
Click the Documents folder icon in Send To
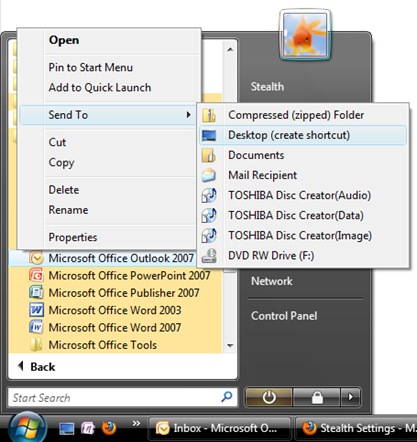tap(209, 155)
